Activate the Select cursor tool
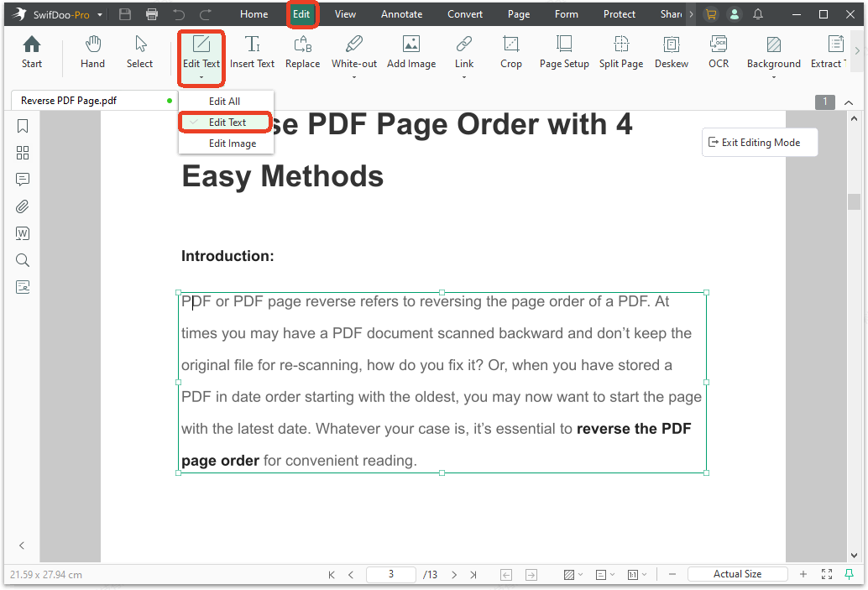 139,52
